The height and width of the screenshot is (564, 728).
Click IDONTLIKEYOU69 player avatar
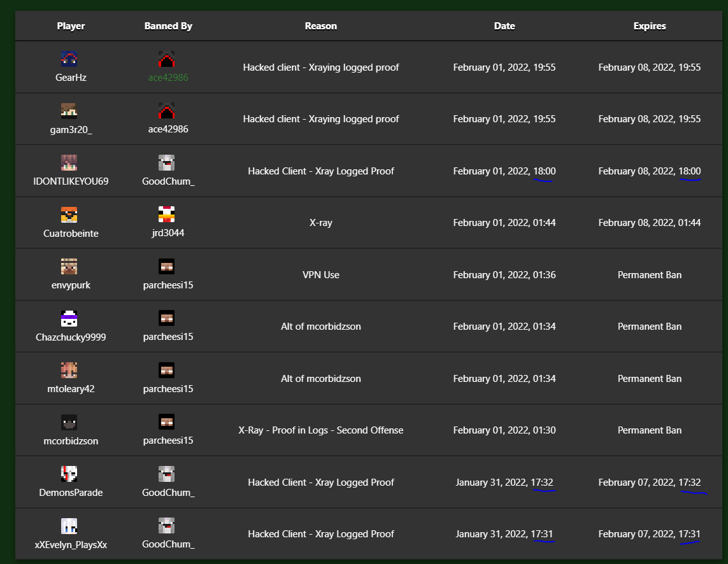(x=69, y=163)
